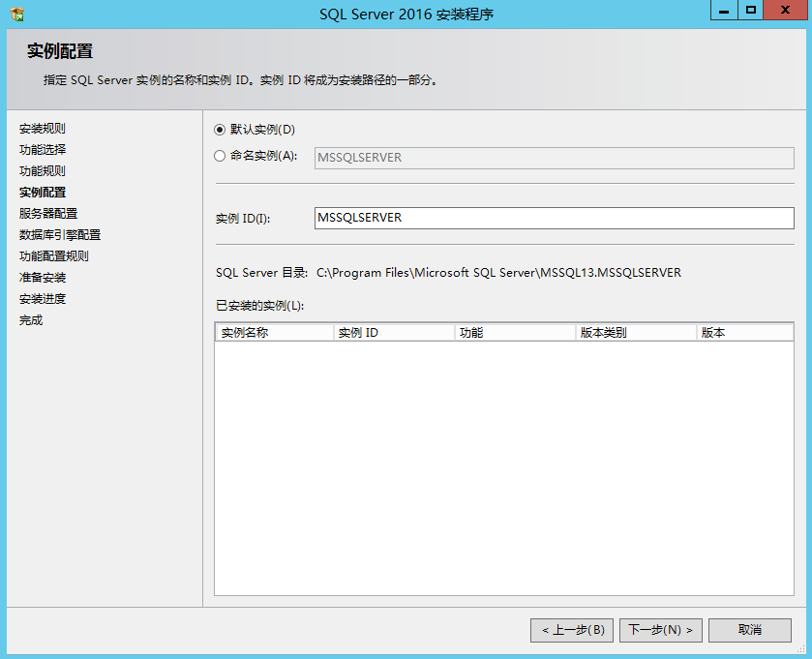This screenshot has width=812, height=659.
Task: Click 功能配置规则 in step list
Action: (54, 255)
